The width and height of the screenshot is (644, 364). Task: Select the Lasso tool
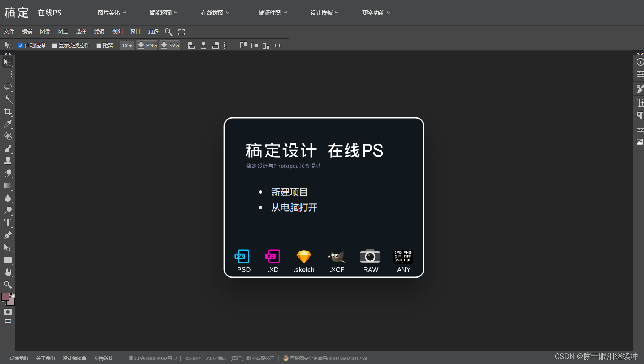8,87
